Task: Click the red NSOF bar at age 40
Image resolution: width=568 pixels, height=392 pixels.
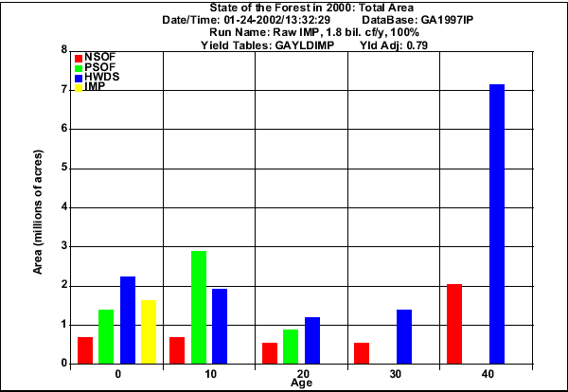Action: pos(454,323)
